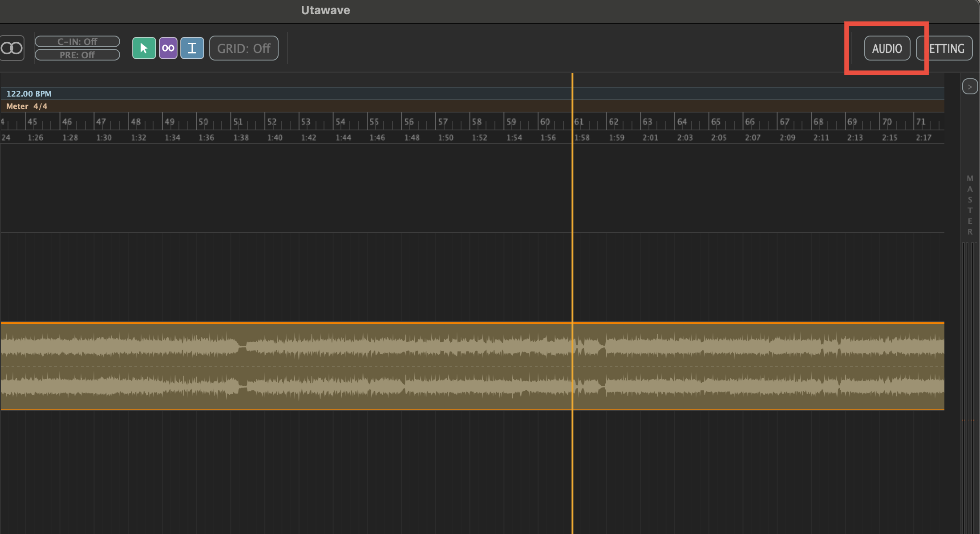Select the purple loop tool
This screenshot has width=980, height=534.
pyautogui.click(x=168, y=48)
